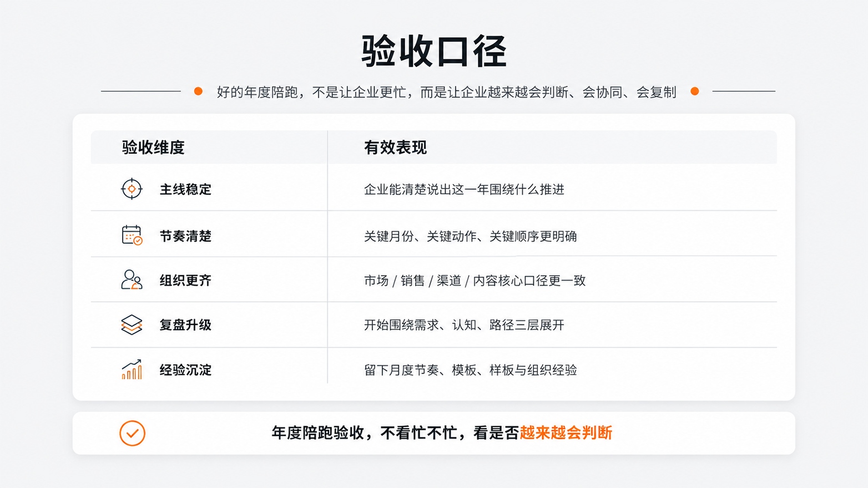The width and height of the screenshot is (868, 488).
Task: Click the orange text 越来越会判断
Action: pos(566,433)
